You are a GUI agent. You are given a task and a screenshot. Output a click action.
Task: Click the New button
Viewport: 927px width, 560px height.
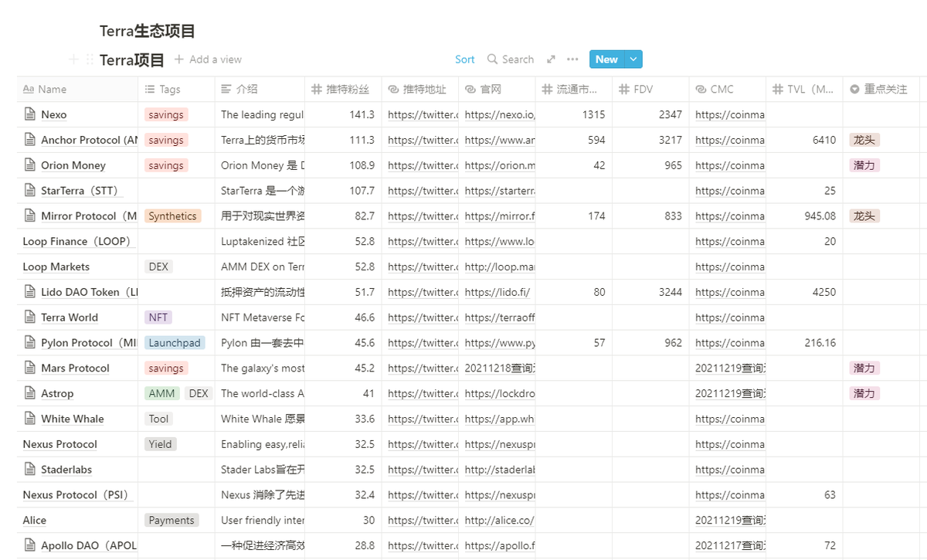coord(606,59)
